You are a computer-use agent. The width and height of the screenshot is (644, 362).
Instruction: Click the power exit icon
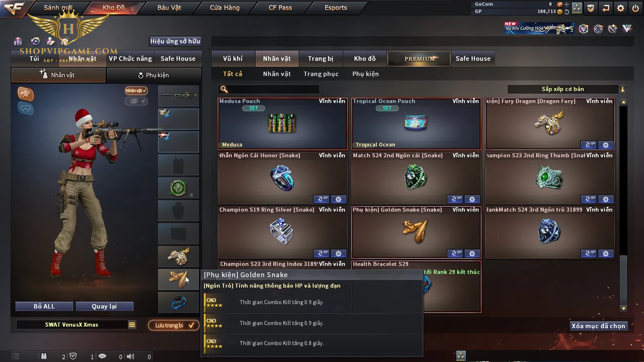636,8
